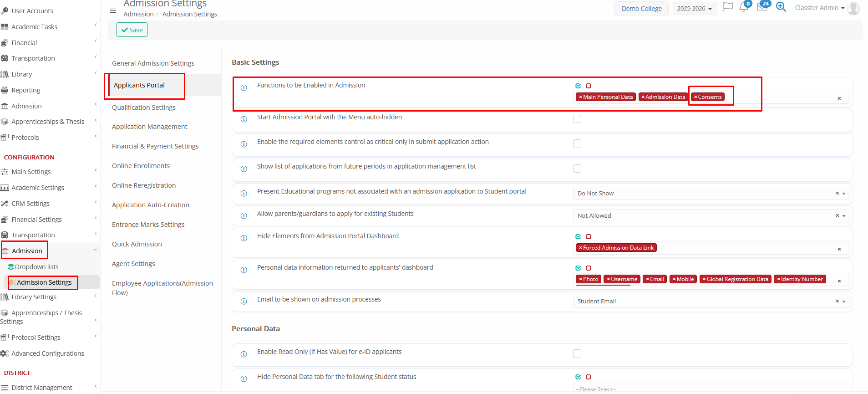Click the Demo College button
This screenshot has height=394, width=868.
[641, 9]
